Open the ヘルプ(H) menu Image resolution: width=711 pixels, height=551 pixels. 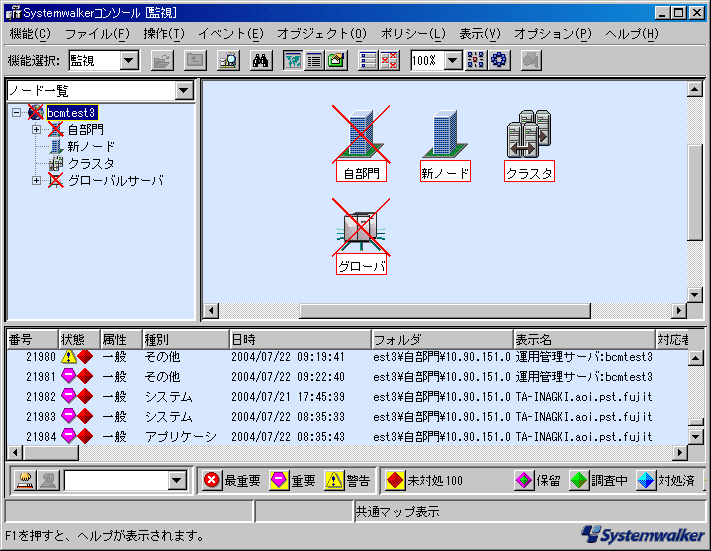632,34
